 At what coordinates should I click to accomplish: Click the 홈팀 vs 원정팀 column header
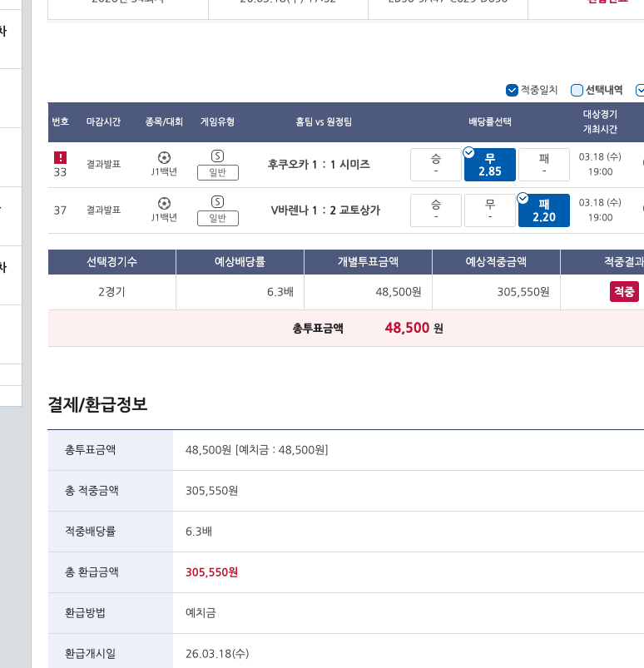pos(324,121)
